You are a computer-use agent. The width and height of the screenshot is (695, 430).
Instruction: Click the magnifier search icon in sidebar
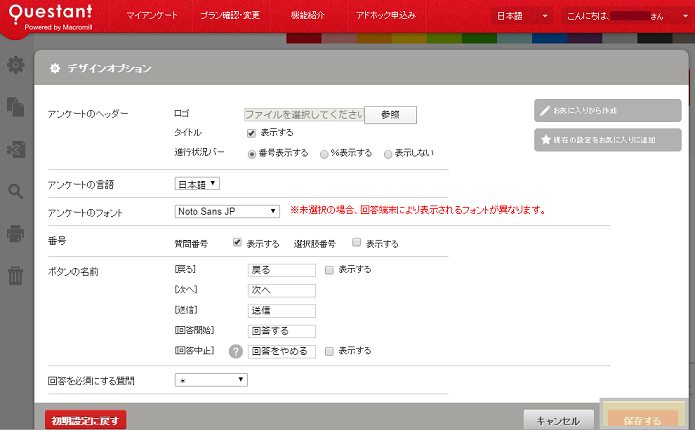coord(15,191)
